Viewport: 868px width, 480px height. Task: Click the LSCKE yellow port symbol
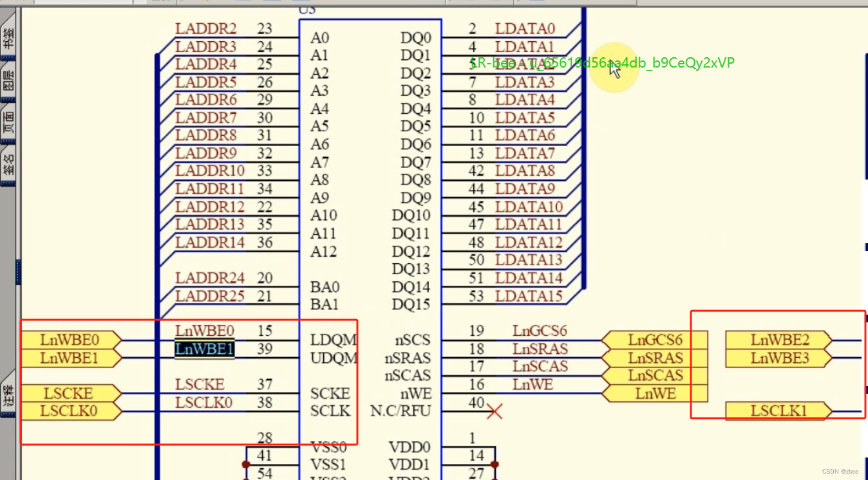71,393
